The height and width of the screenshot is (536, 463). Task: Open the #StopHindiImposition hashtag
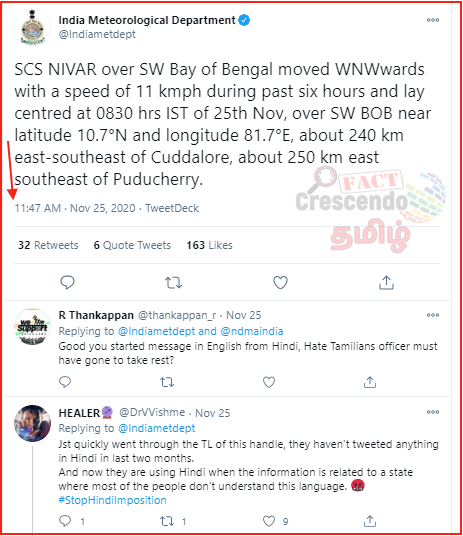[x=113, y=500]
